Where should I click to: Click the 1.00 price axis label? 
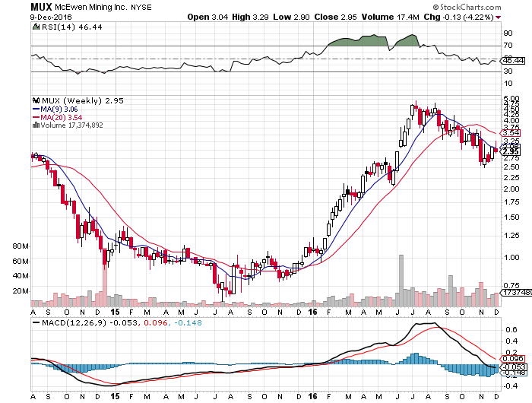511,257
